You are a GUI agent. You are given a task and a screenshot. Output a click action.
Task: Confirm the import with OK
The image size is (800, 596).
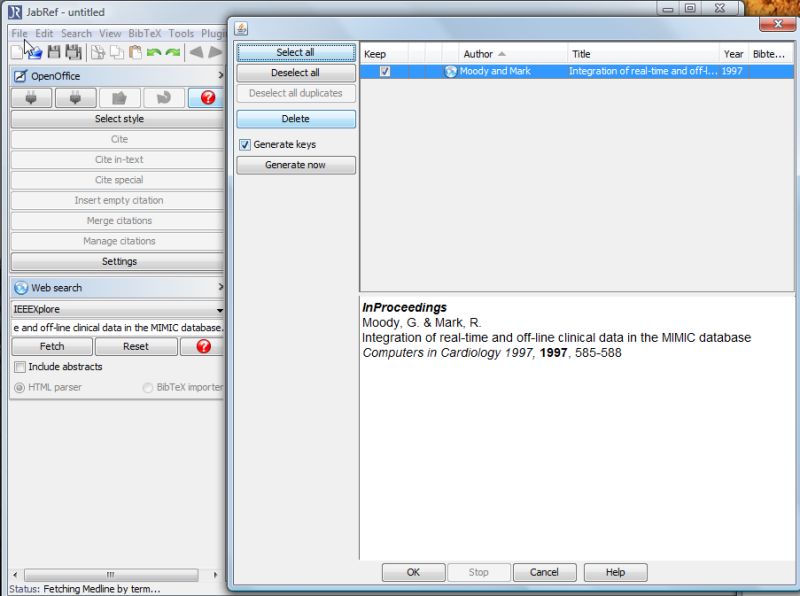[x=413, y=573]
